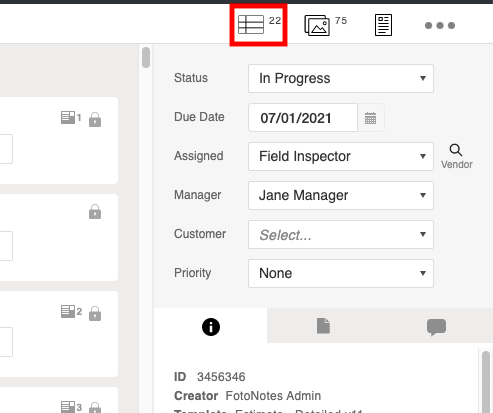Switch to the documents tab
Image resolution: width=493 pixels, height=413 pixels.
click(323, 326)
